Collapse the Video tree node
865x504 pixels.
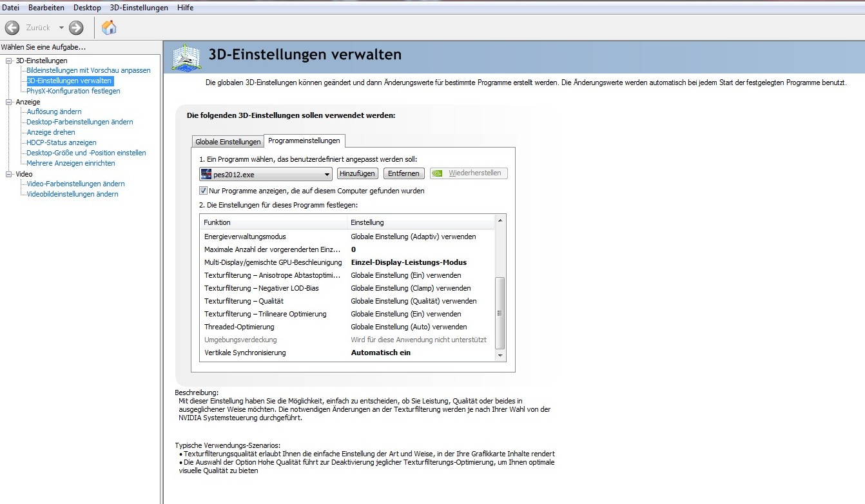tap(9, 174)
